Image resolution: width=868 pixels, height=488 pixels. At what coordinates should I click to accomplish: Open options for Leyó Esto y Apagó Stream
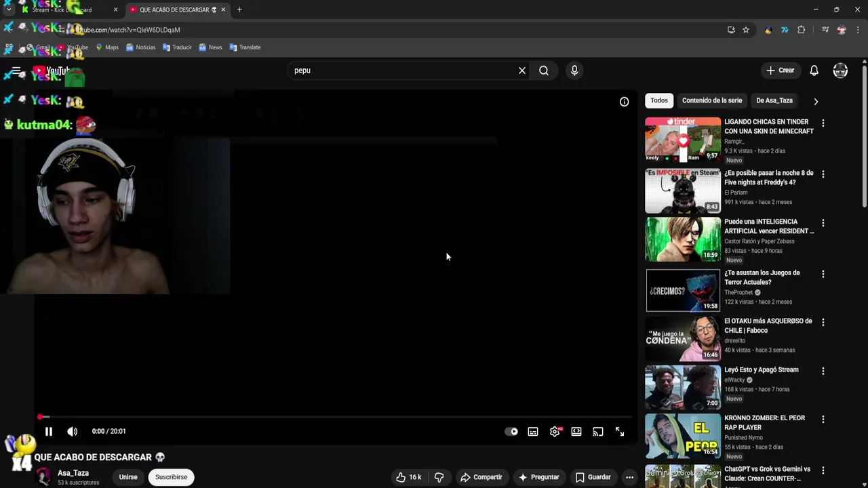pyautogui.click(x=823, y=371)
